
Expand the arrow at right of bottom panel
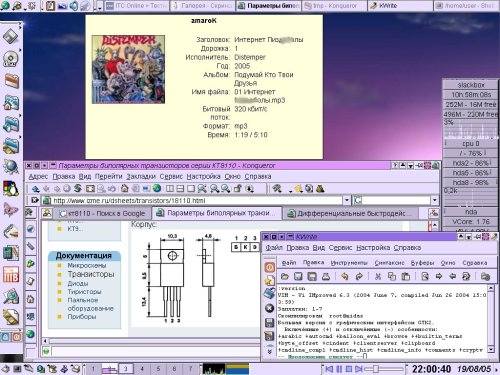[497, 369]
